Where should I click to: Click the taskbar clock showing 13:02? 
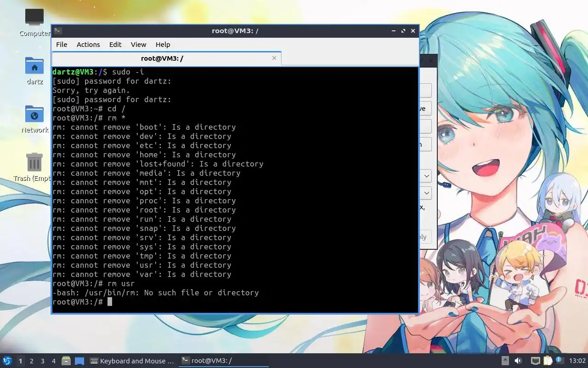577,361
